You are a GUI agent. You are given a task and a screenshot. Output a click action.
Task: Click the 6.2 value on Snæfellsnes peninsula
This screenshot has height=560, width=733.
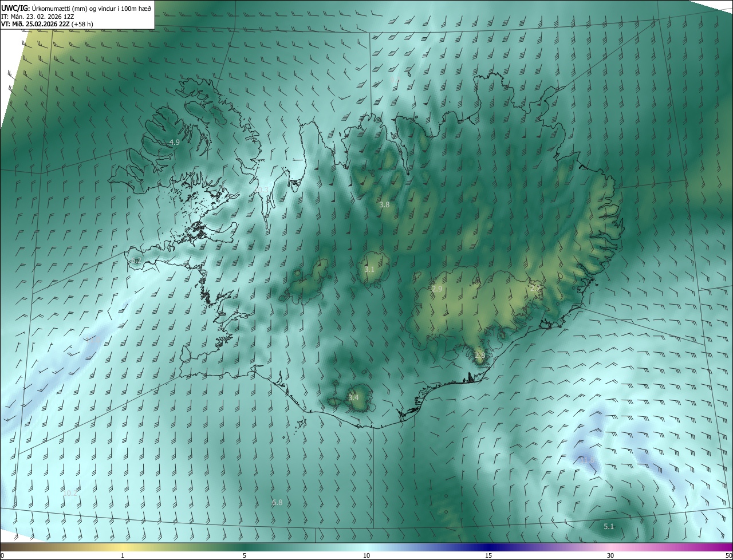(136, 261)
